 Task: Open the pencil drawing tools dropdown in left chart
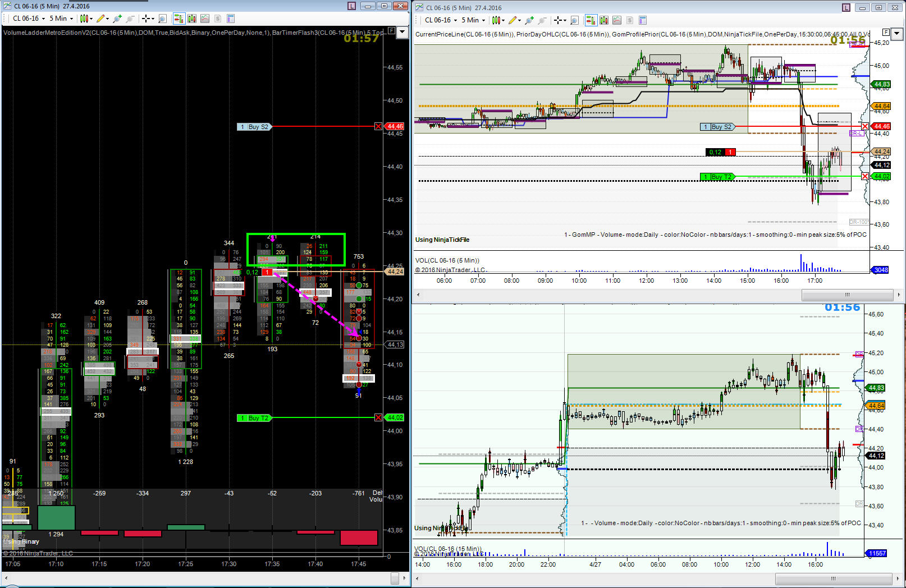(103, 19)
